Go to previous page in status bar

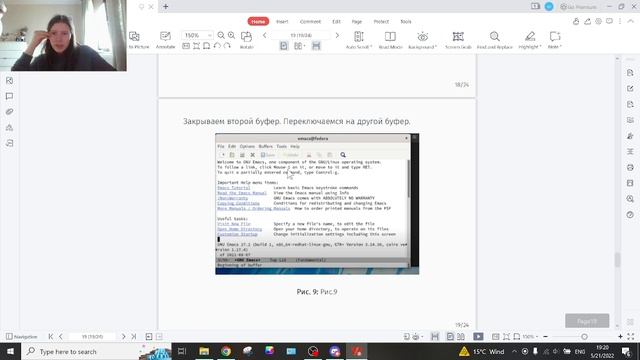tap(61, 337)
